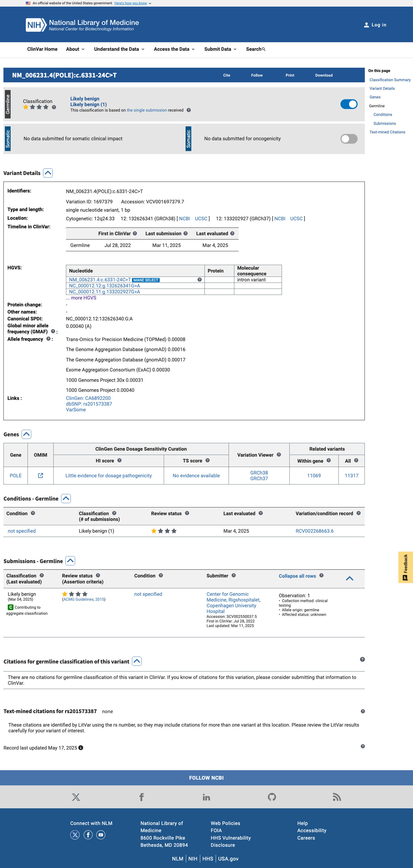
Task: Open ACMG Guidelines, 2015 link
Action: pyautogui.click(x=83, y=600)
